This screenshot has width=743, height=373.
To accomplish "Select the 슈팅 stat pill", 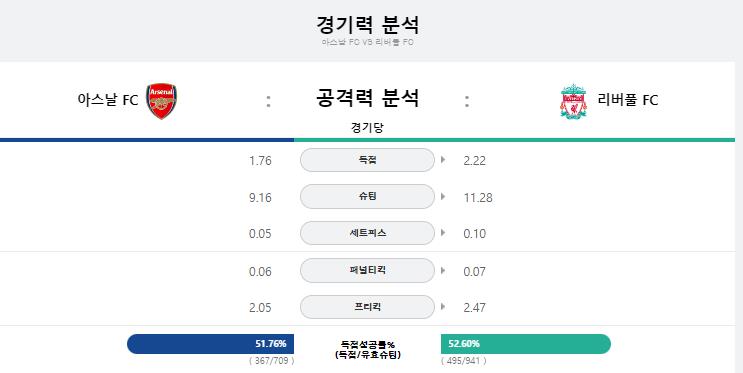I will (367, 197).
